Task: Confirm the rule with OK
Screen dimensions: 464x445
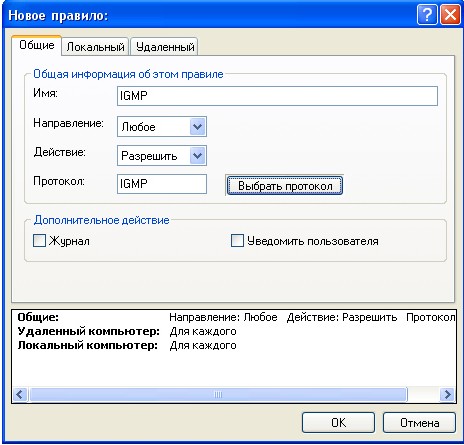Action: pyautogui.click(x=338, y=423)
